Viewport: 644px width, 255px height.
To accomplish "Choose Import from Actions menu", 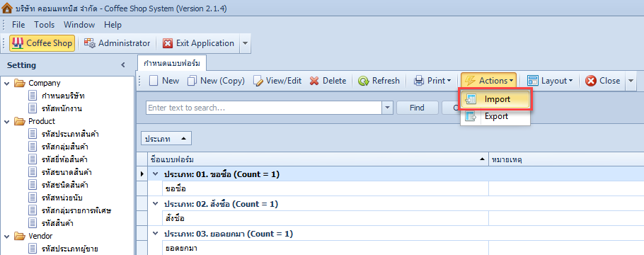I will [495, 99].
